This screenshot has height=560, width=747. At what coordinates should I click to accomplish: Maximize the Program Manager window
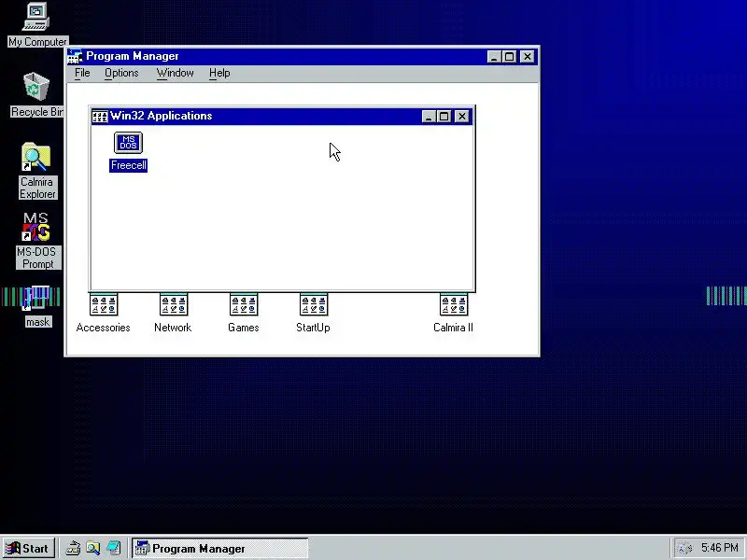click(509, 57)
